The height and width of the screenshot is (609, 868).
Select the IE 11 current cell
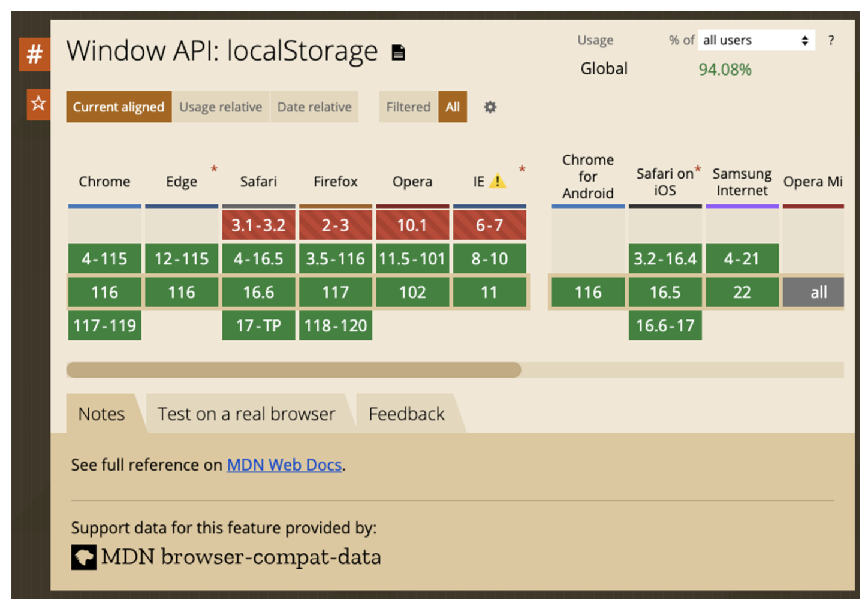click(x=490, y=292)
